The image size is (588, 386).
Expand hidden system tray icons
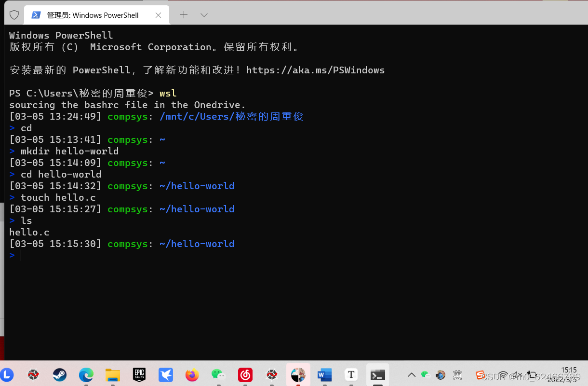point(411,374)
